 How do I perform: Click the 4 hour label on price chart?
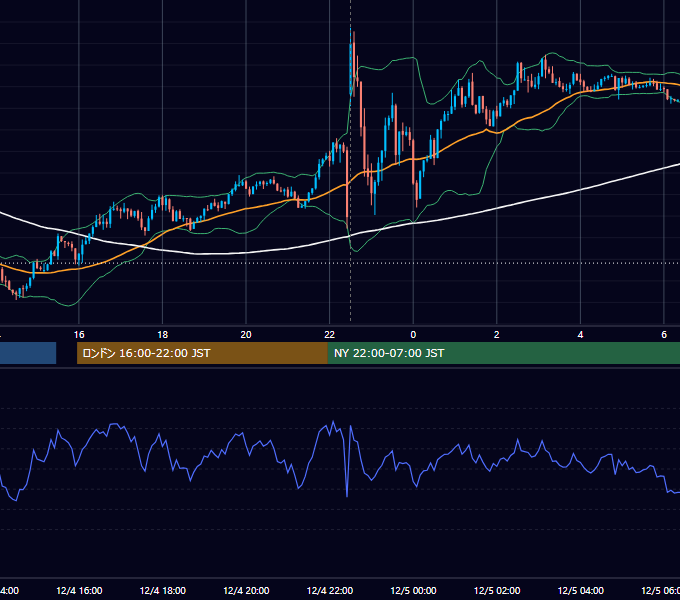(580, 335)
